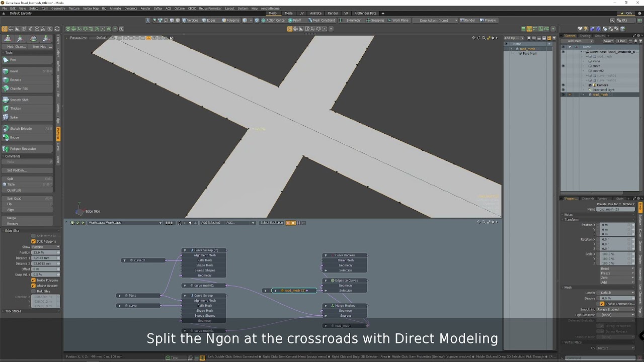The image size is (644, 362).
Task: Select the Plane schematic node
Action: point(138,296)
